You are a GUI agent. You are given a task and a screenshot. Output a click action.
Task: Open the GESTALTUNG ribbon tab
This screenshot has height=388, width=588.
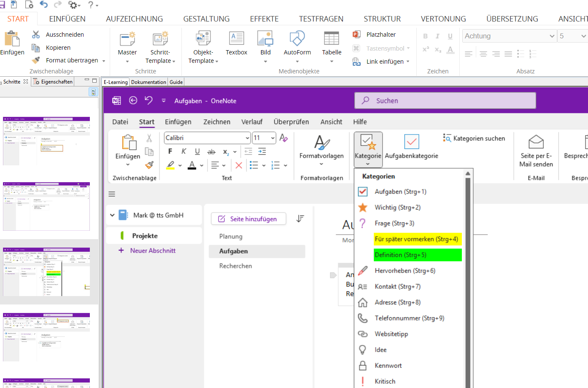coord(206,19)
